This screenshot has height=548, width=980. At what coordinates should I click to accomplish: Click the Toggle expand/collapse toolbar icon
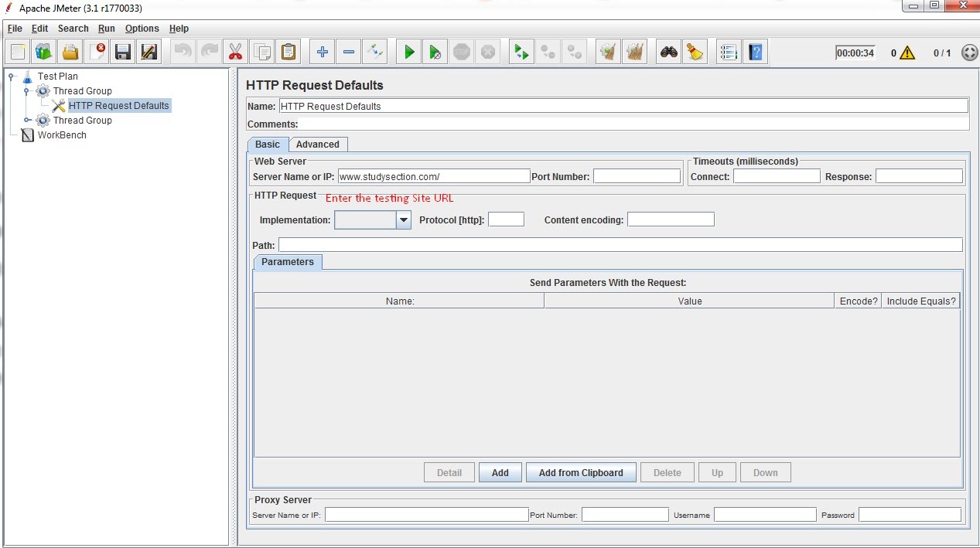click(x=374, y=53)
